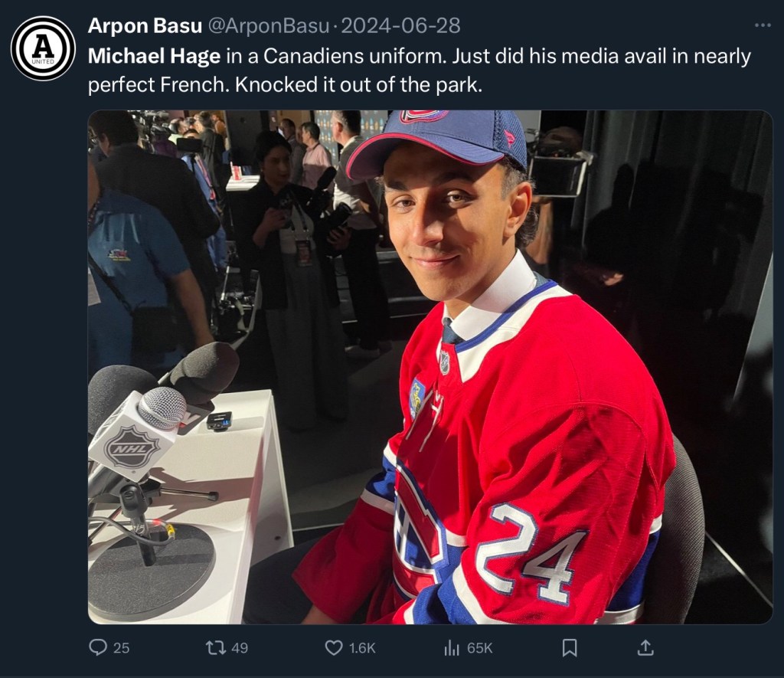This screenshot has height=678, width=784.
Task: Click the 2024-06-28 date stamp
Action: coord(400,26)
